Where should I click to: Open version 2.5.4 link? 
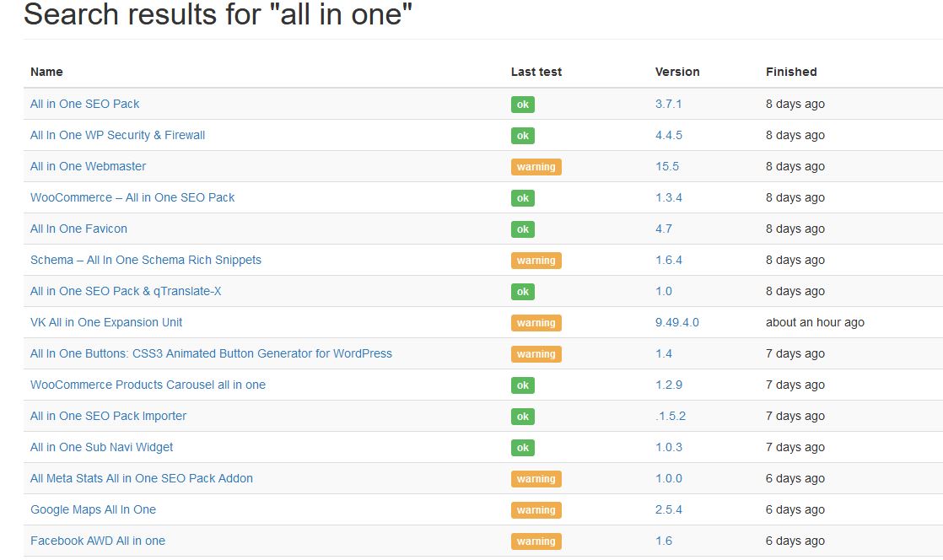tap(669, 511)
